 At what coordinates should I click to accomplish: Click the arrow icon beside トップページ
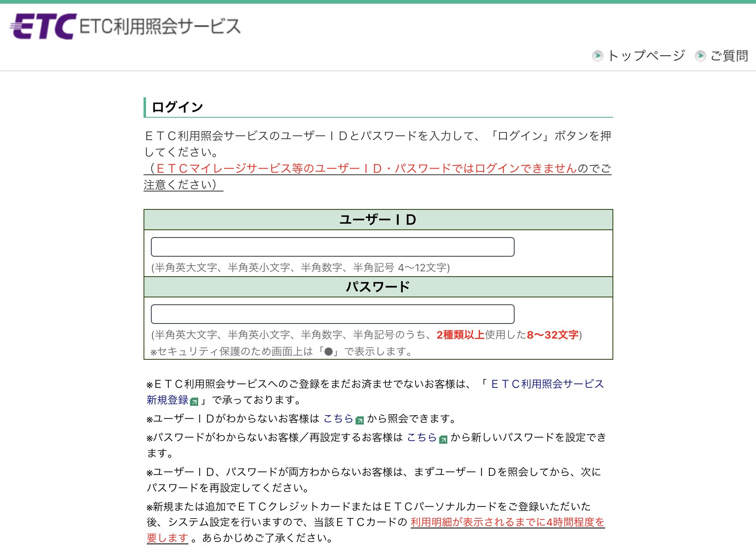pyautogui.click(x=597, y=56)
